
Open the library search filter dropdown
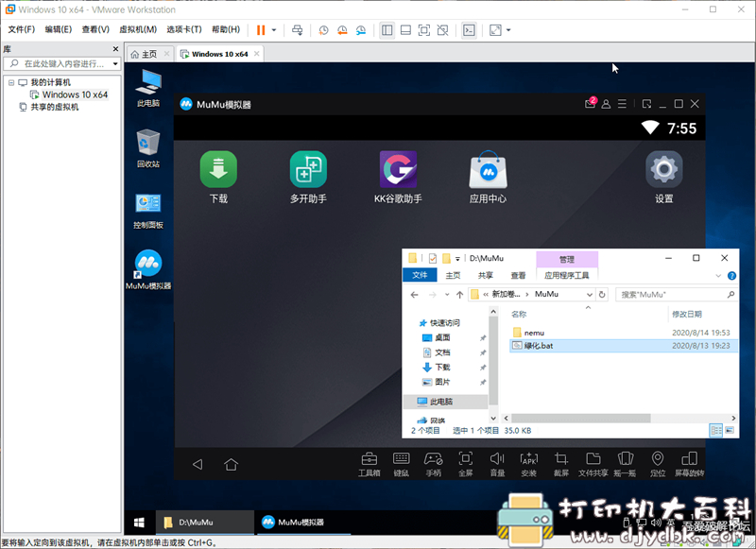115,63
